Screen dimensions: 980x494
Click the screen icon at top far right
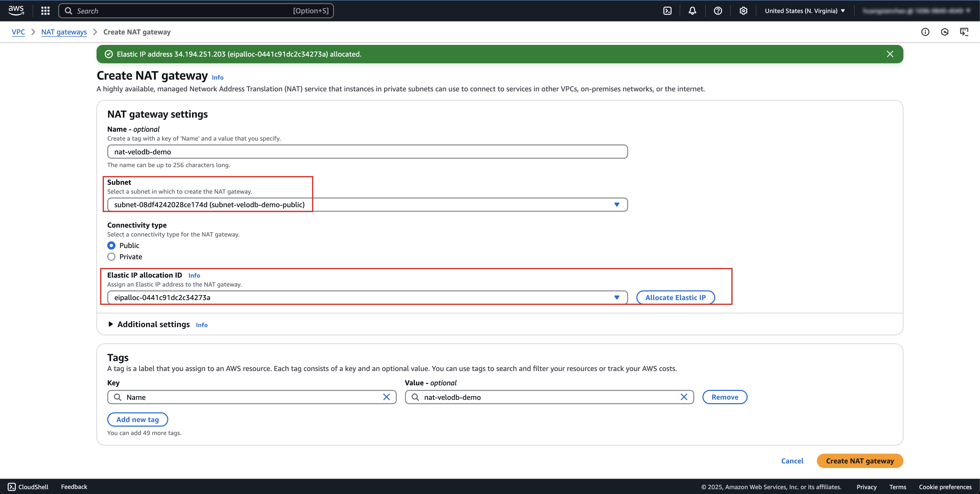(964, 32)
